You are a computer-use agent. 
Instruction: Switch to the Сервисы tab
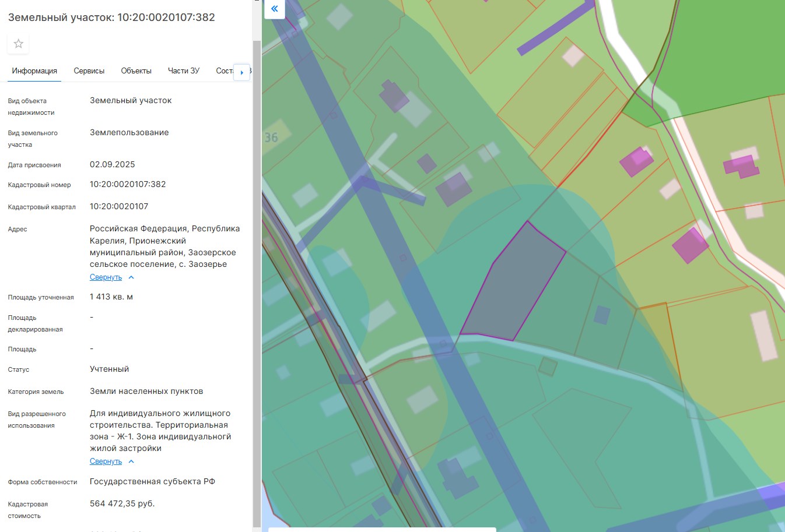click(89, 71)
